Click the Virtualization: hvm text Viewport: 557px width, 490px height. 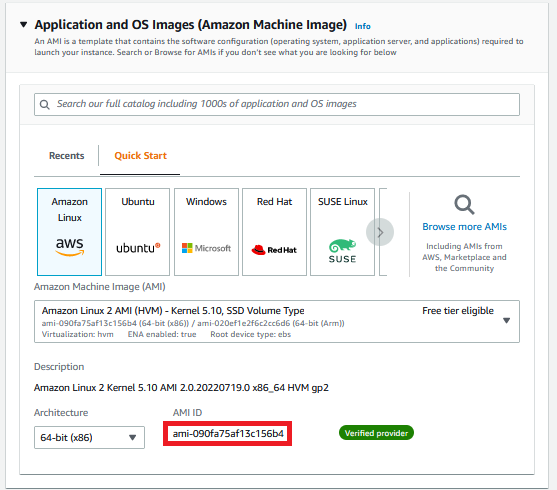[77, 334]
